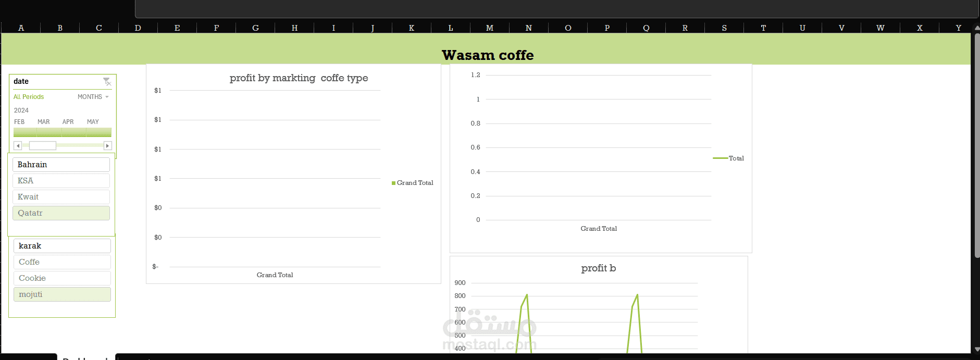Click inside the formula bar field
This screenshot has width=980, height=360.
click(556, 9)
